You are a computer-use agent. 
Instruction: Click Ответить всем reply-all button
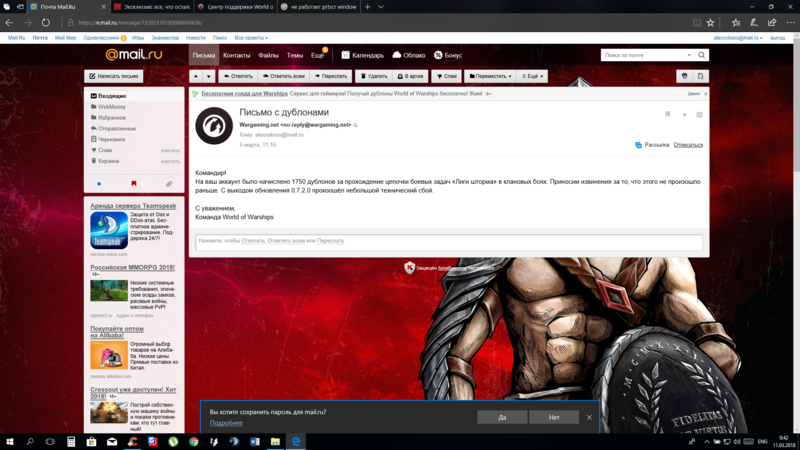point(284,76)
